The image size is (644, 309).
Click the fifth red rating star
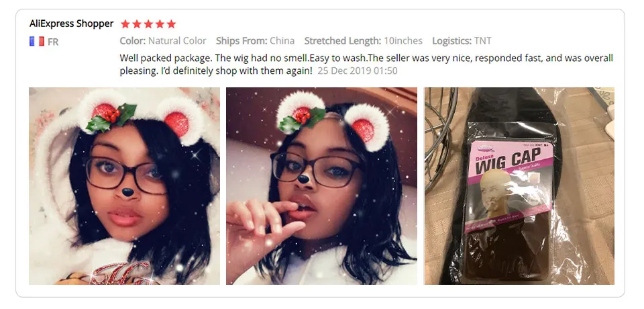tap(171, 24)
